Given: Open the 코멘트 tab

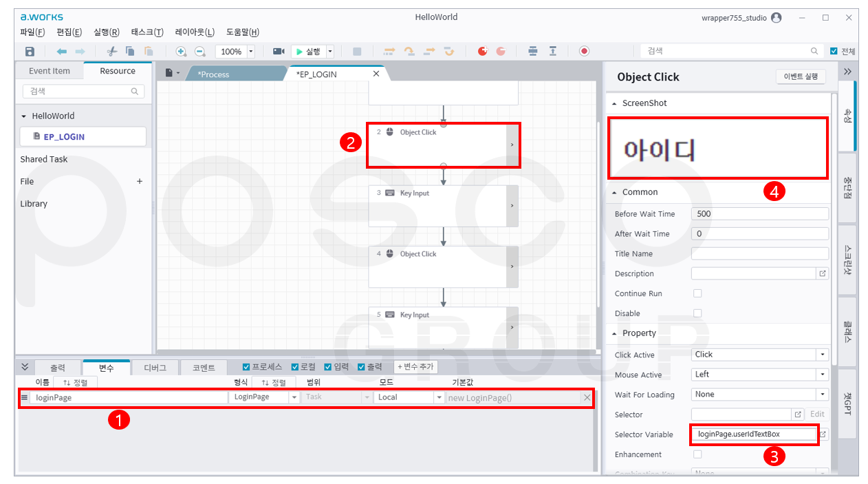Looking at the screenshot, I should (204, 368).
